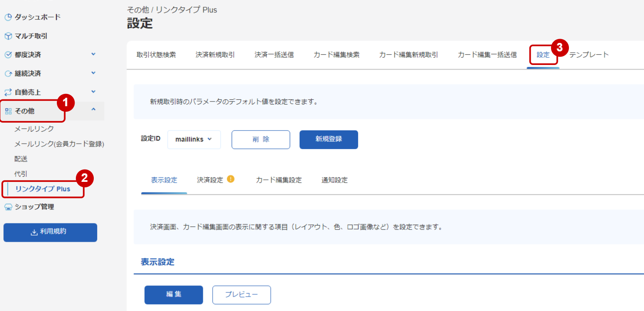This screenshot has width=644, height=311.
Task: Click the プレビュー button
Action: click(x=241, y=295)
